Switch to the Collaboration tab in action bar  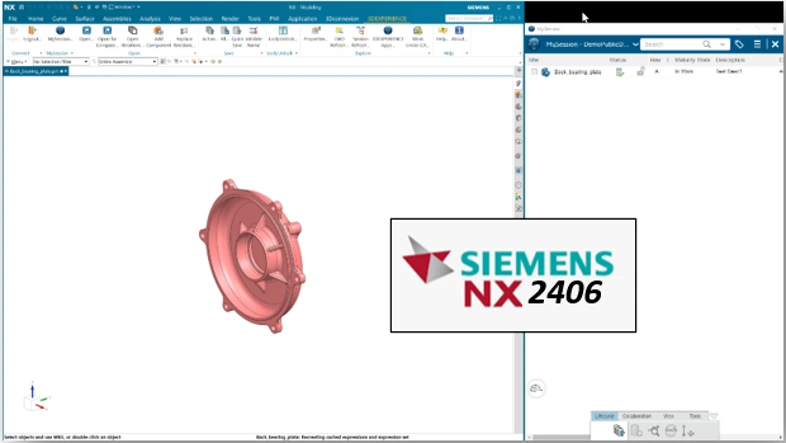click(637, 416)
